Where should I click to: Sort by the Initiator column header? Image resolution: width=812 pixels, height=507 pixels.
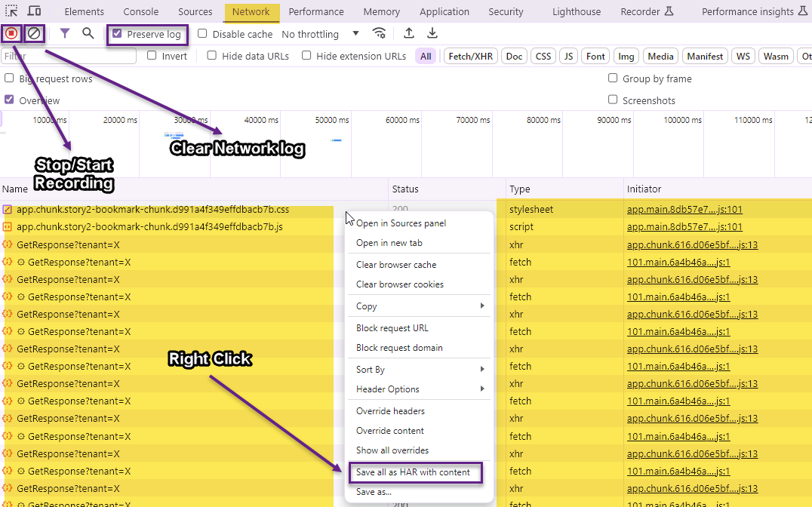718,189
